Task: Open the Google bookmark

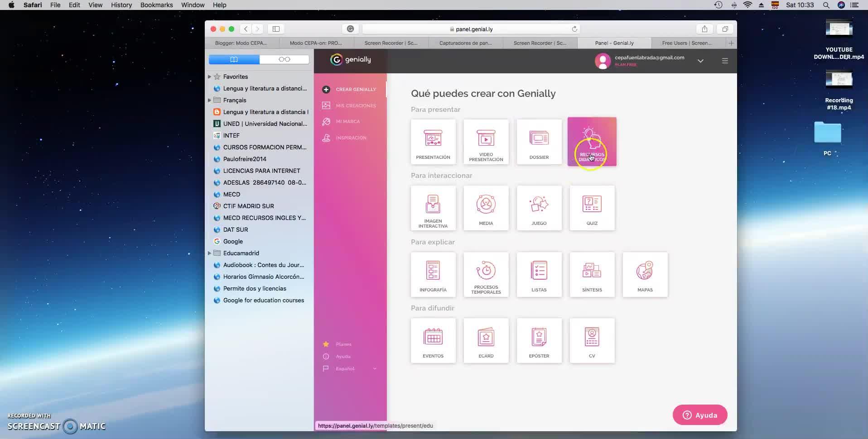Action: (233, 242)
